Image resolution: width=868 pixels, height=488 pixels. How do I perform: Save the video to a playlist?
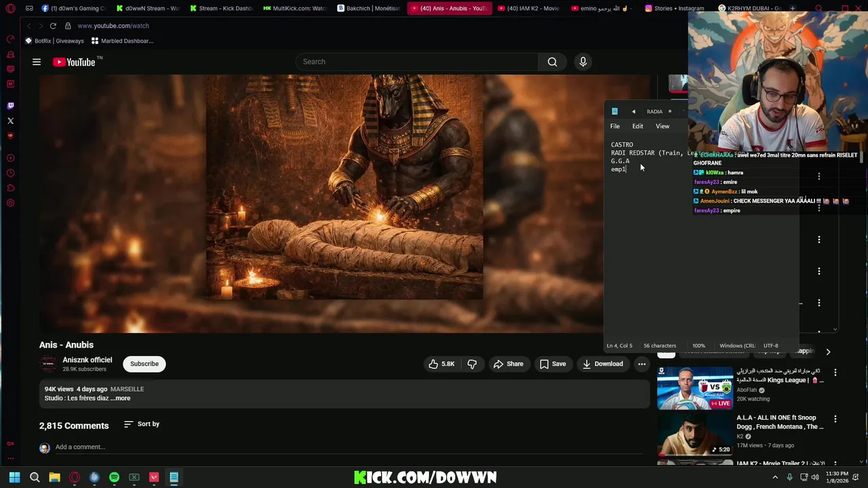tap(553, 364)
